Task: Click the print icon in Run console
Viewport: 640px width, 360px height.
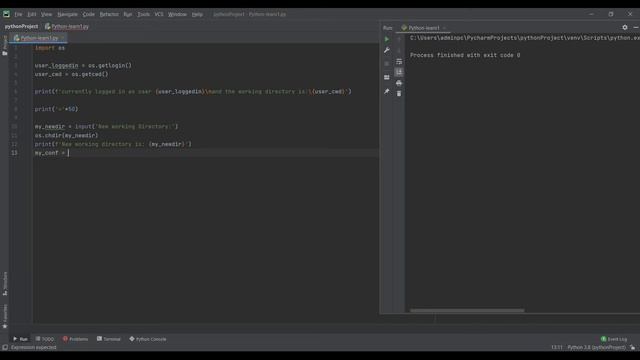Action: click(399, 83)
